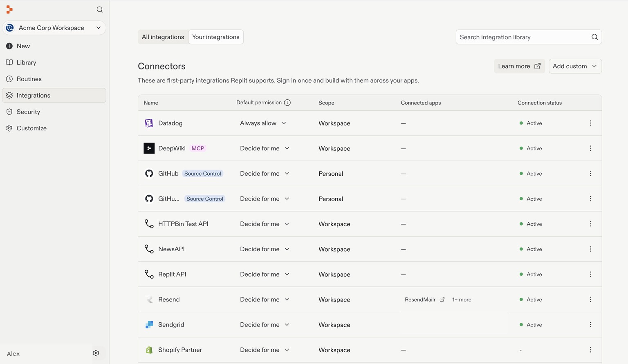The height and width of the screenshot is (364, 628).
Task: Click the Replit API connector icon
Action: tap(149, 274)
